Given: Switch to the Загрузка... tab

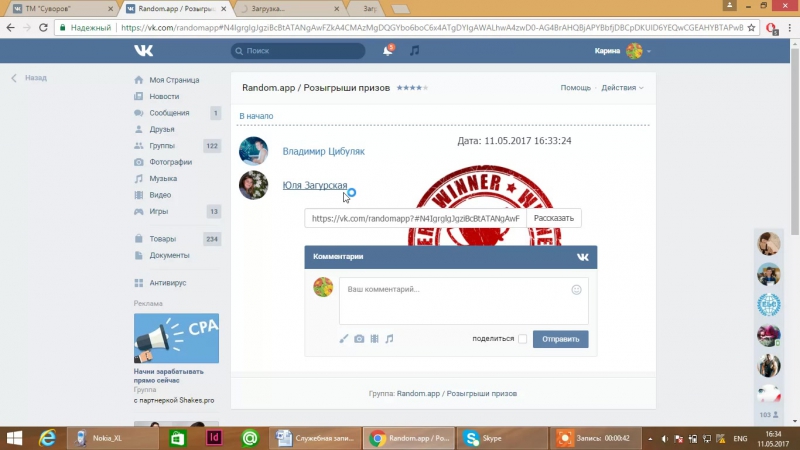Looking at the screenshot, I should tap(290, 9).
